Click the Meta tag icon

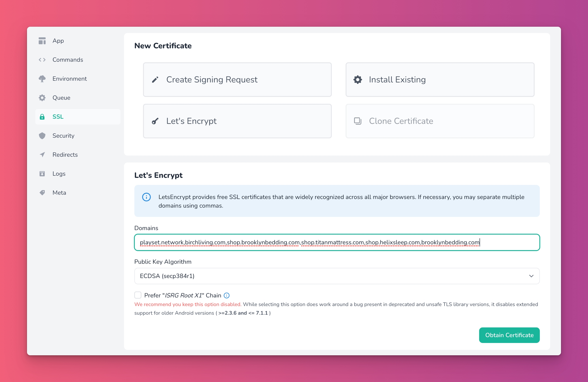click(42, 193)
